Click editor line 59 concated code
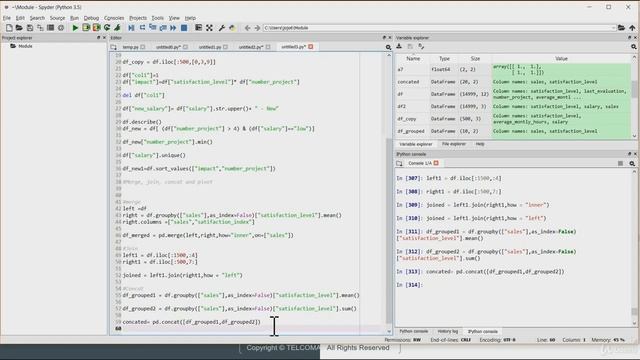The image size is (640, 360). click(x=191, y=322)
